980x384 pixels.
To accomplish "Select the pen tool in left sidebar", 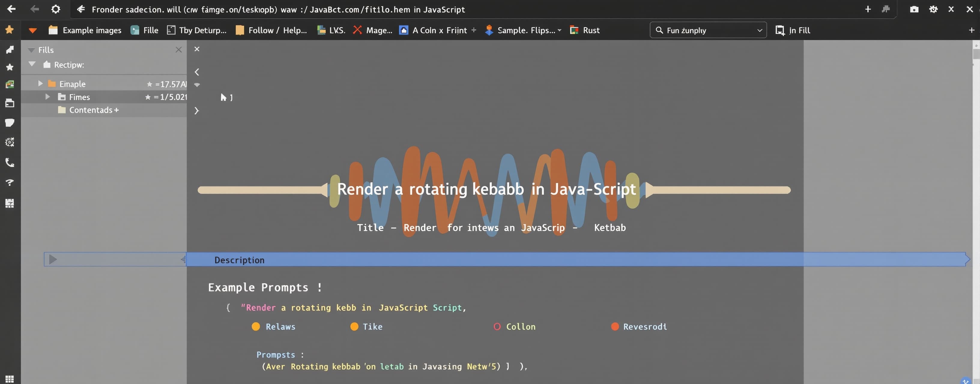I will tap(10, 49).
